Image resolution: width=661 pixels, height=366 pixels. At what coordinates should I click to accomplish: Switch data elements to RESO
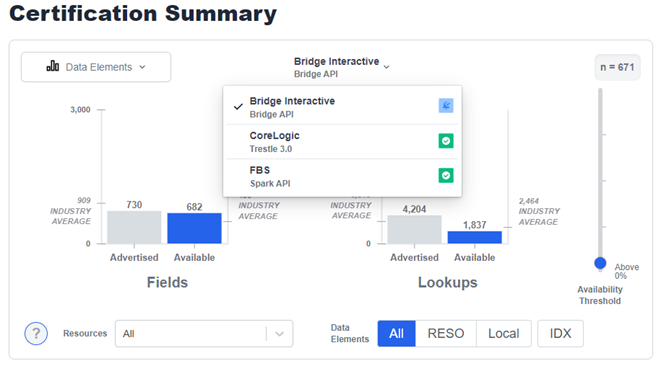(x=446, y=334)
